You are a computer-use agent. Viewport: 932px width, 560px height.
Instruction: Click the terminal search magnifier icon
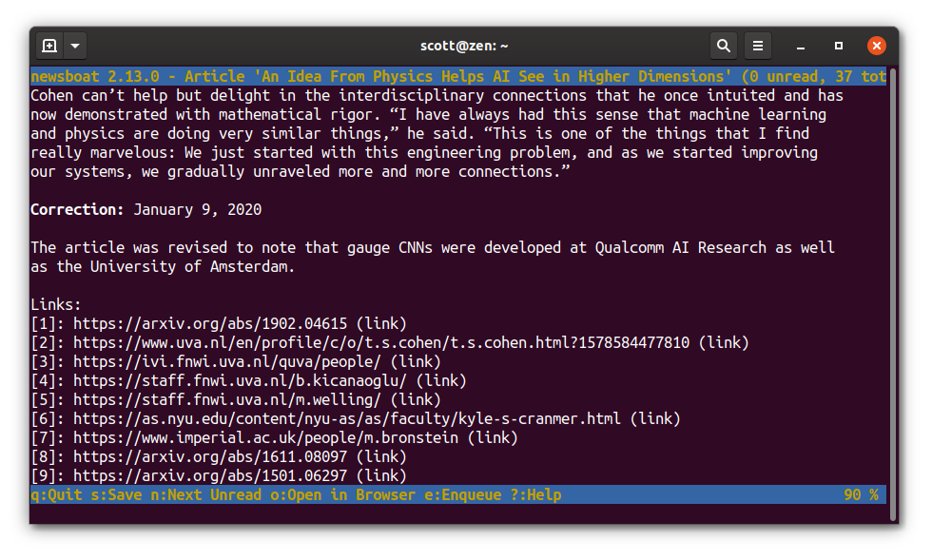tap(724, 46)
